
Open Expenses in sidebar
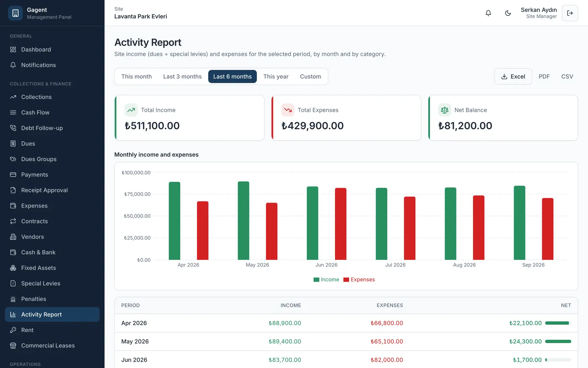[x=52, y=206]
